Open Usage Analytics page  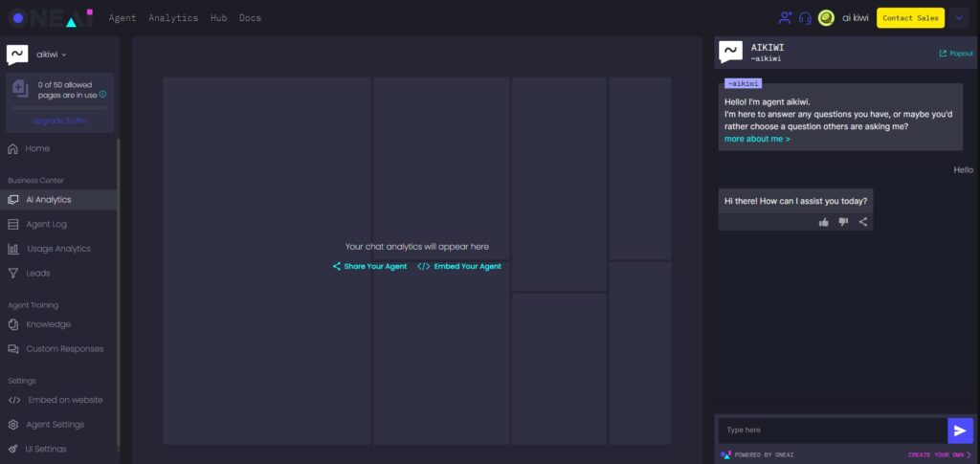(x=59, y=249)
